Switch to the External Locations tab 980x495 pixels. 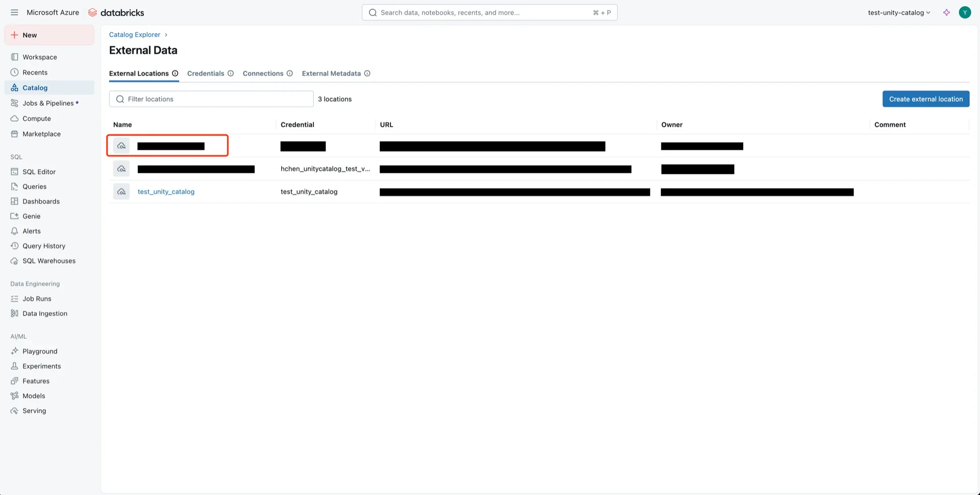pyautogui.click(x=139, y=73)
